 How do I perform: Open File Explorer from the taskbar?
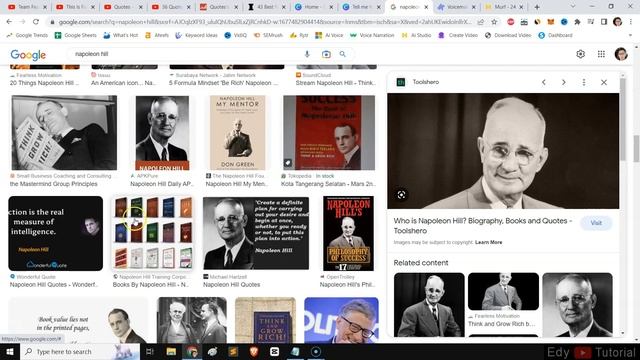[x=171, y=351]
